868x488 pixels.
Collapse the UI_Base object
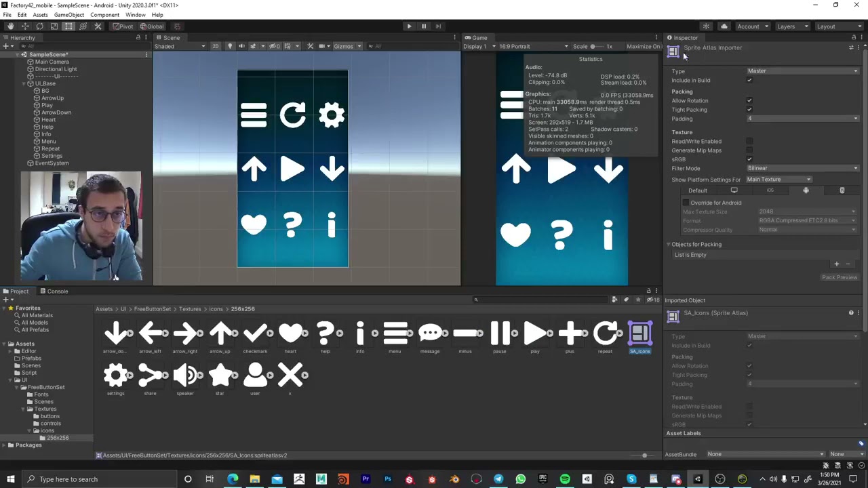[22, 83]
